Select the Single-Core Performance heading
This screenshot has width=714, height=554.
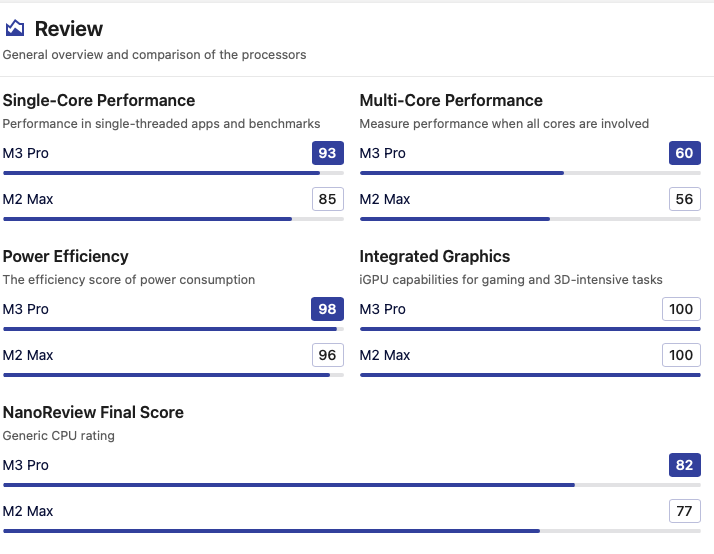click(99, 100)
